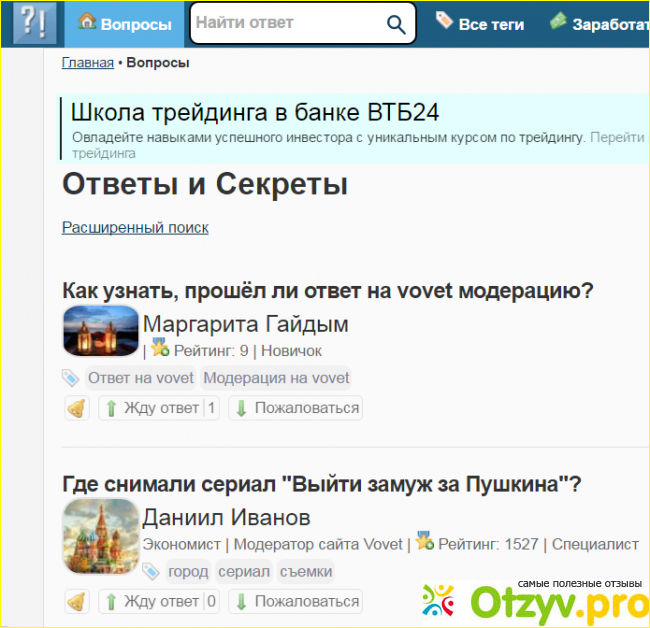The width and height of the screenshot is (650, 628).
Task: Focus the "Найти ответ" search field
Action: pos(285,23)
